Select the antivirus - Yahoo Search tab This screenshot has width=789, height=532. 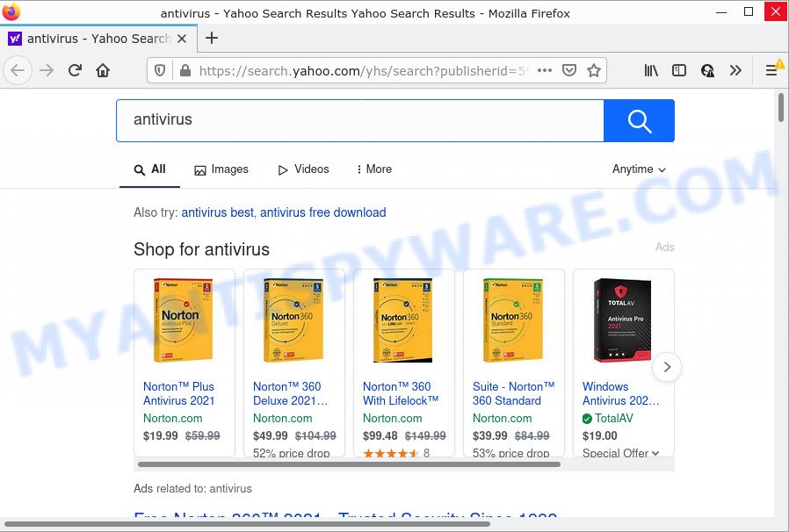(x=98, y=39)
